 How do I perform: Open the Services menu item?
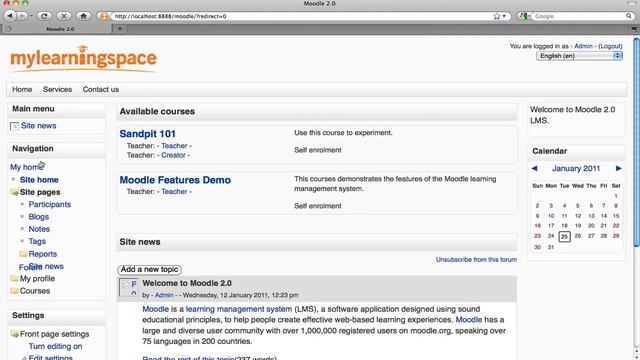click(x=58, y=89)
